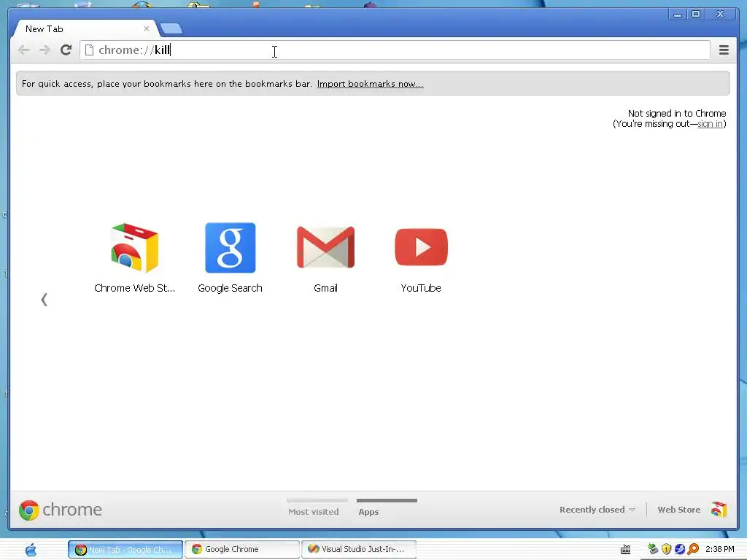Close the New Tab tab
Viewport: 747px width, 560px height.
[146, 28]
